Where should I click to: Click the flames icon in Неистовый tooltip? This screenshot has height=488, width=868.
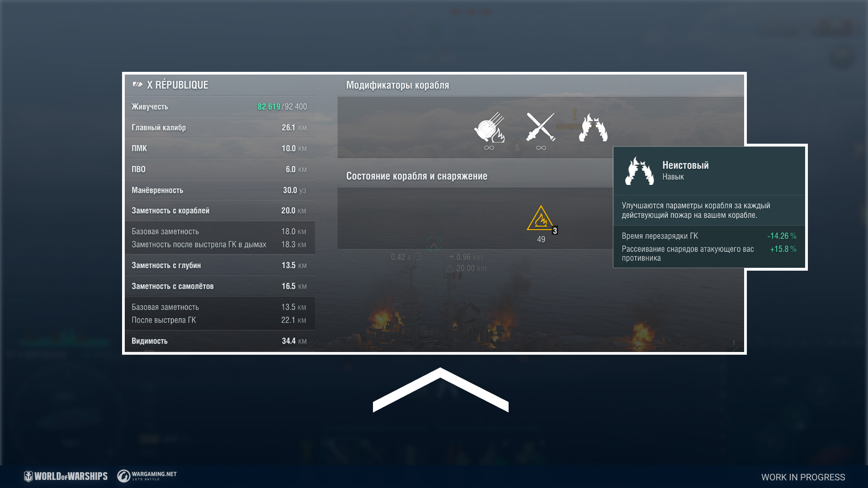click(x=639, y=171)
